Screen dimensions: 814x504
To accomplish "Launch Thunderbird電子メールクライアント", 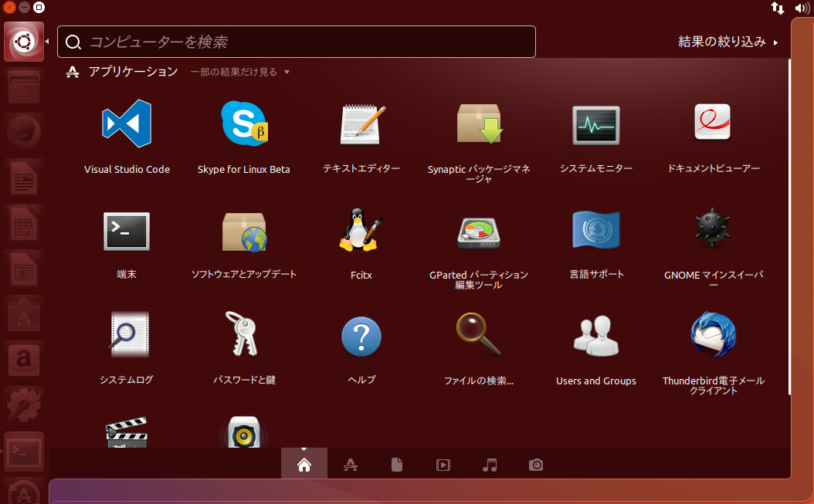I will pyautogui.click(x=714, y=334).
